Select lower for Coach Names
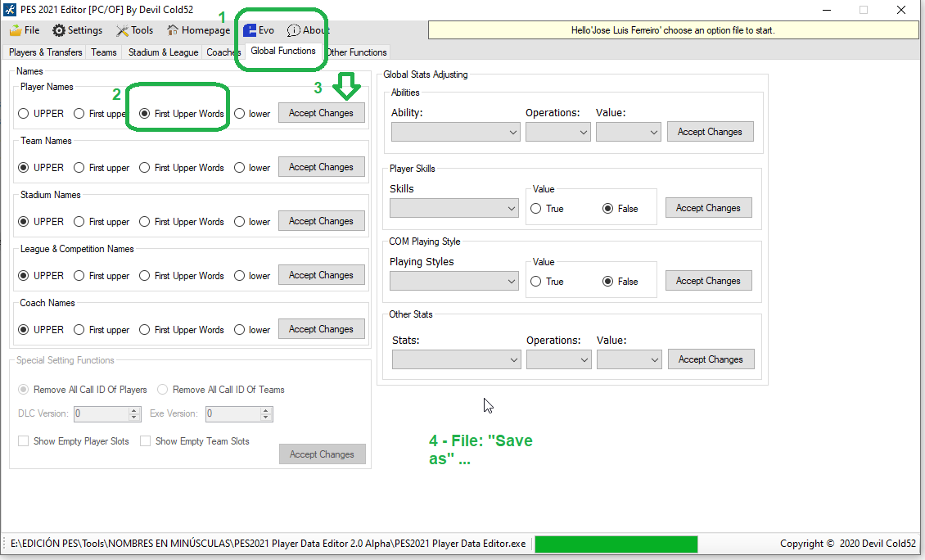Viewport: 925px width, 560px height. 252,330
